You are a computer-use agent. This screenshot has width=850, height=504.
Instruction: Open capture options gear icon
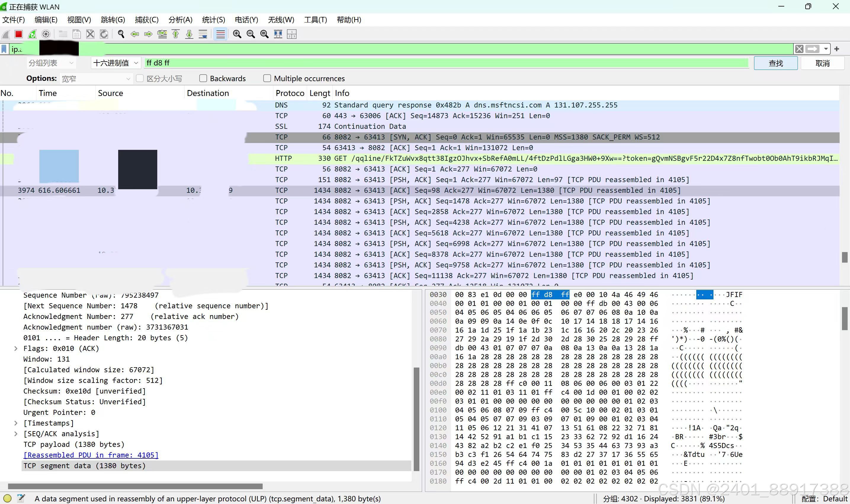(x=46, y=34)
